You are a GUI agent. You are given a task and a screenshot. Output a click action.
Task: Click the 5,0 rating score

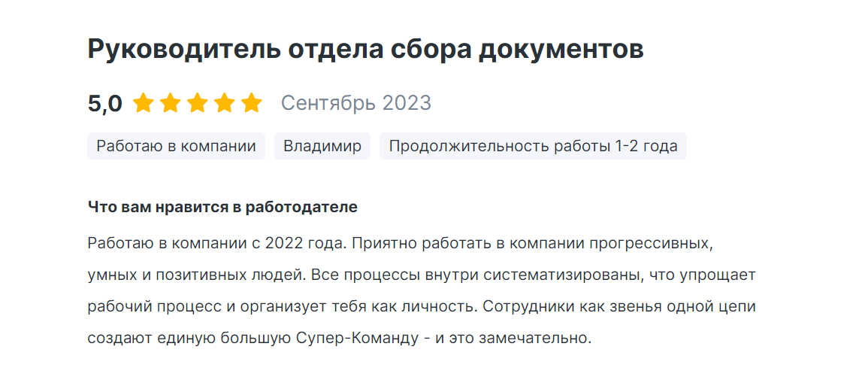(x=104, y=103)
